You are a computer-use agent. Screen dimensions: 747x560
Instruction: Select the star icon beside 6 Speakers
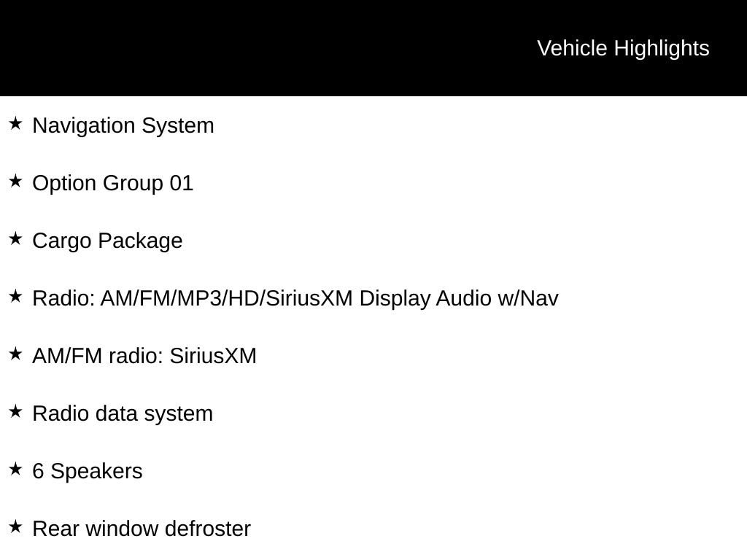pos(15,470)
